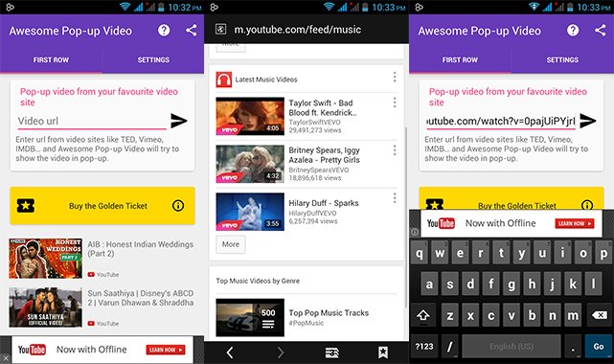Screen dimensions: 614x364
Task: Switch to FIRST ROW tab in right screen
Action: [x=460, y=60]
